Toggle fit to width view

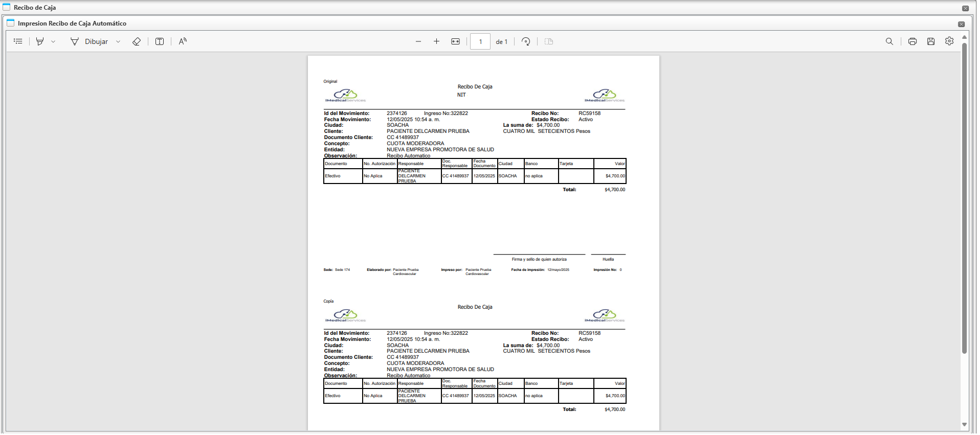pos(455,41)
